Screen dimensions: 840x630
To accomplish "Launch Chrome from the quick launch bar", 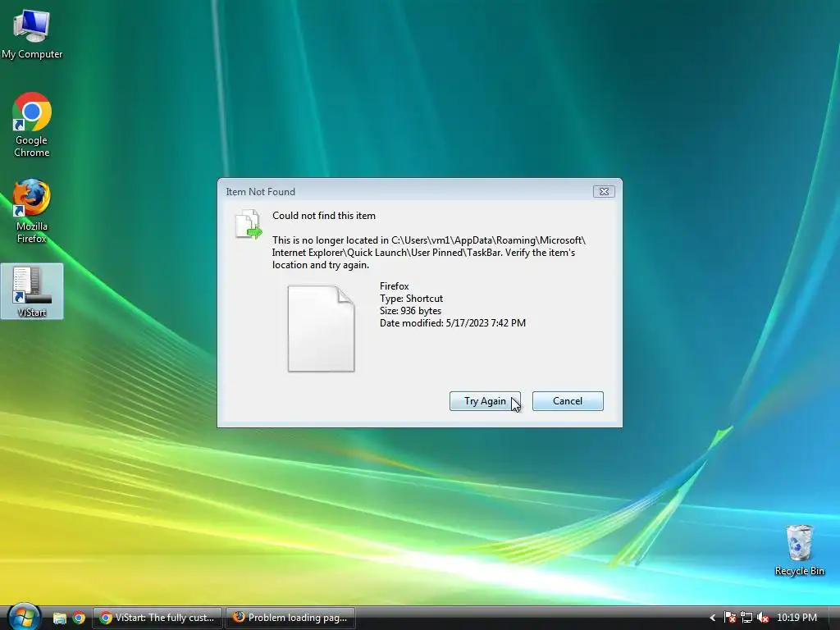I will pos(79,618).
